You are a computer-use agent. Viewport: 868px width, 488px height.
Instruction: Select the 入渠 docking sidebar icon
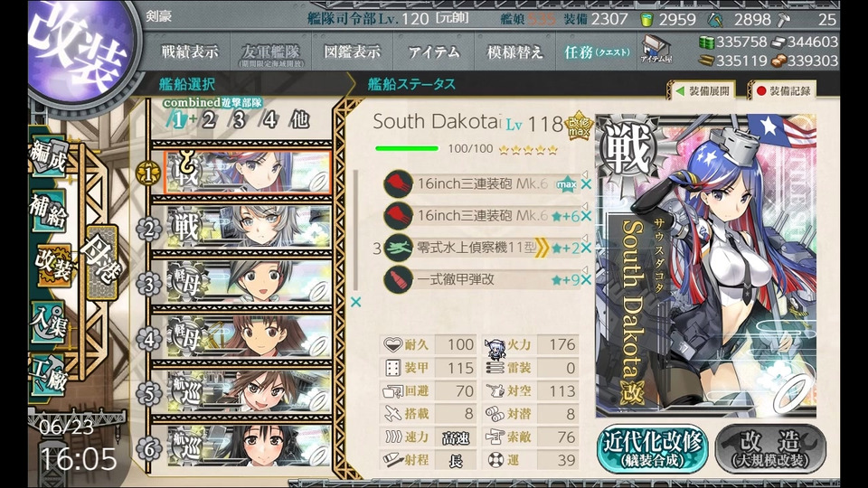click(48, 323)
